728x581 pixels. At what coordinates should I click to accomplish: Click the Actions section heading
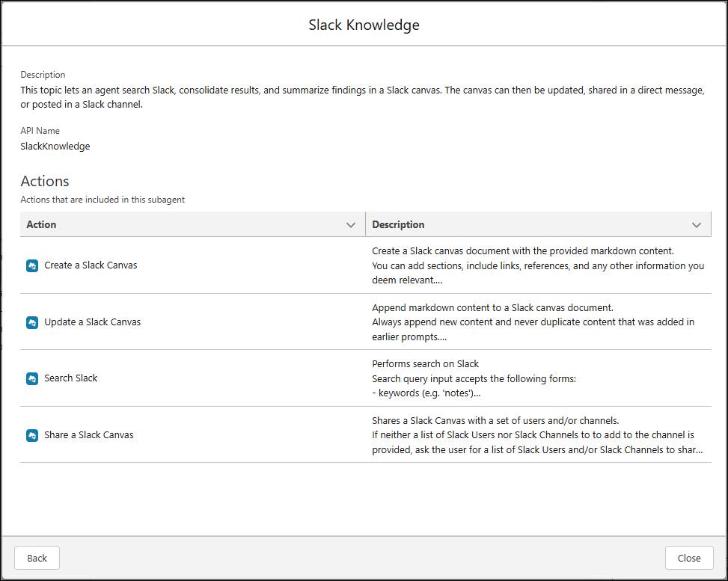(x=45, y=181)
